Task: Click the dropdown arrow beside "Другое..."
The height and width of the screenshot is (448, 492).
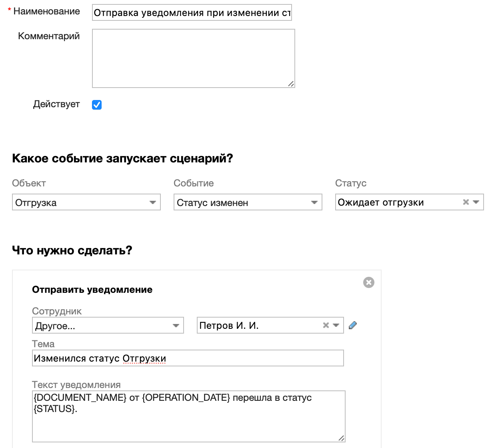Action: pos(176,325)
